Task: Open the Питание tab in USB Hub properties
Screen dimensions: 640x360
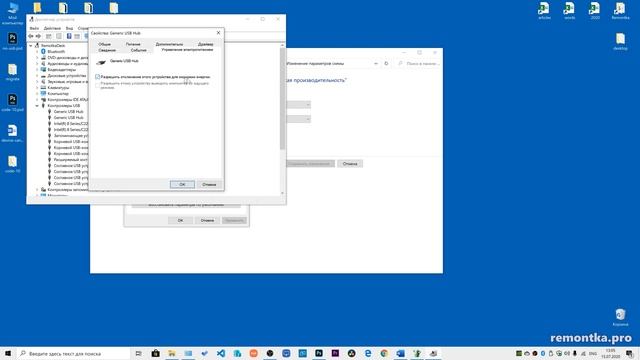Action: point(133,44)
